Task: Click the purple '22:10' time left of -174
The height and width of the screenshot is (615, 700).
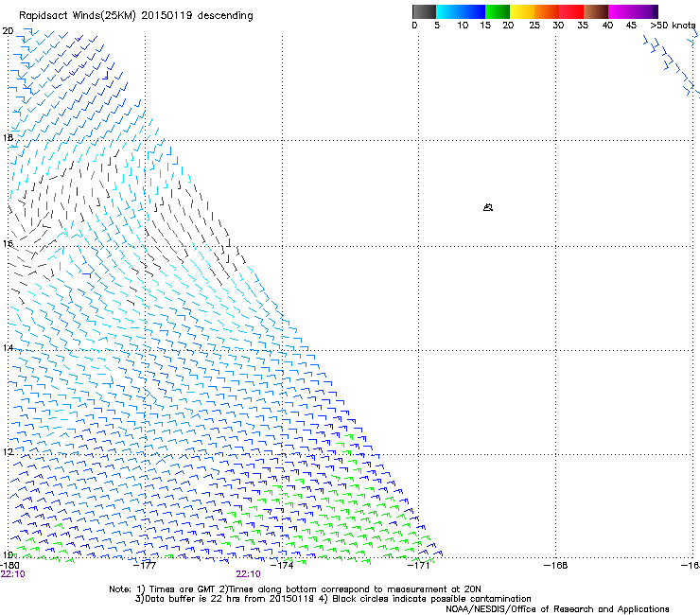Action: (x=248, y=574)
